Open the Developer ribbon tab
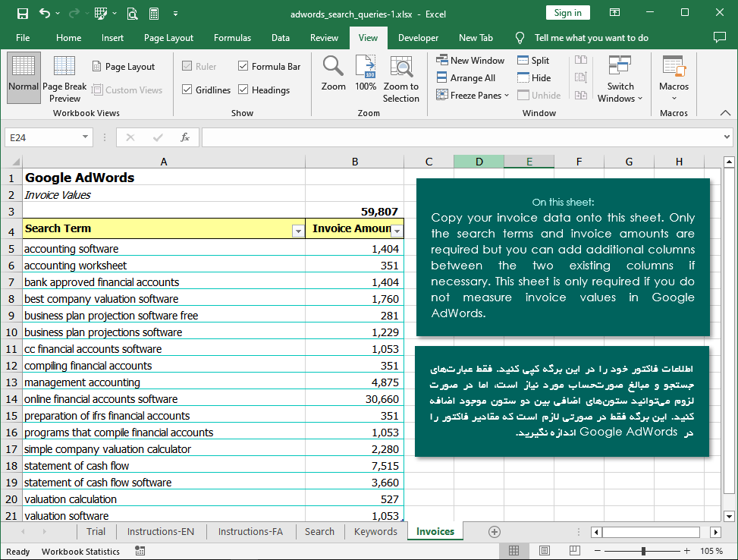 tap(418, 38)
